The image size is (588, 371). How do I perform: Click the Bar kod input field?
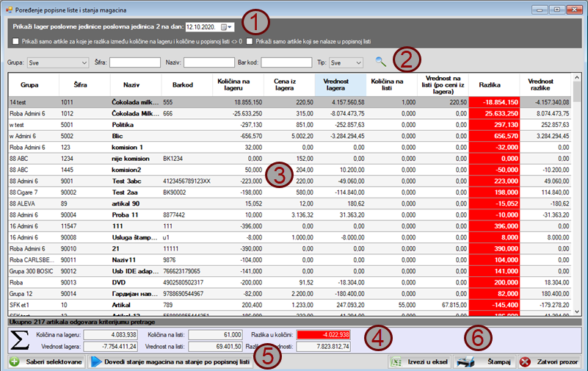pyautogui.click(x=286, y=62)
